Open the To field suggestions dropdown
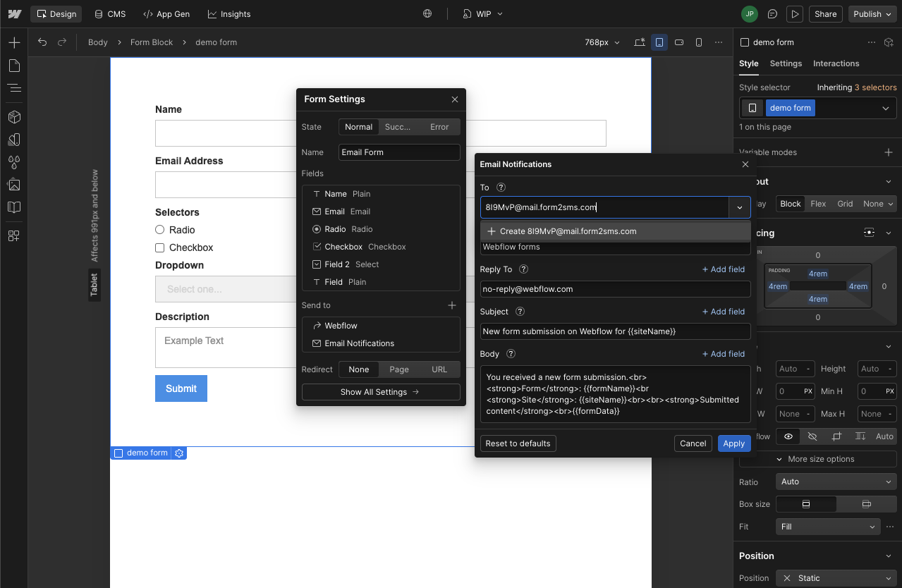Image resolution: width=902 pixels, height=588 pixels. pos(739,207)
